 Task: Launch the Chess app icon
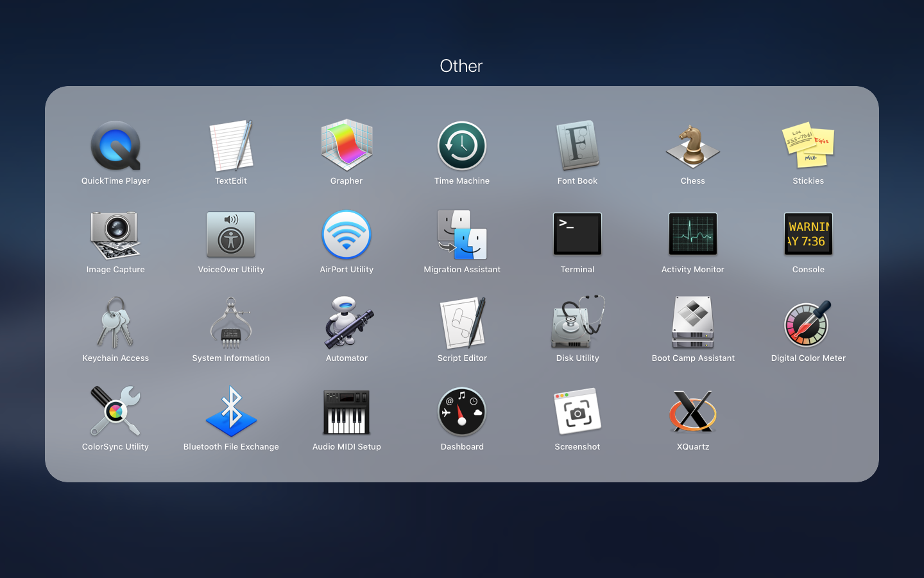[x=693, y=146]
